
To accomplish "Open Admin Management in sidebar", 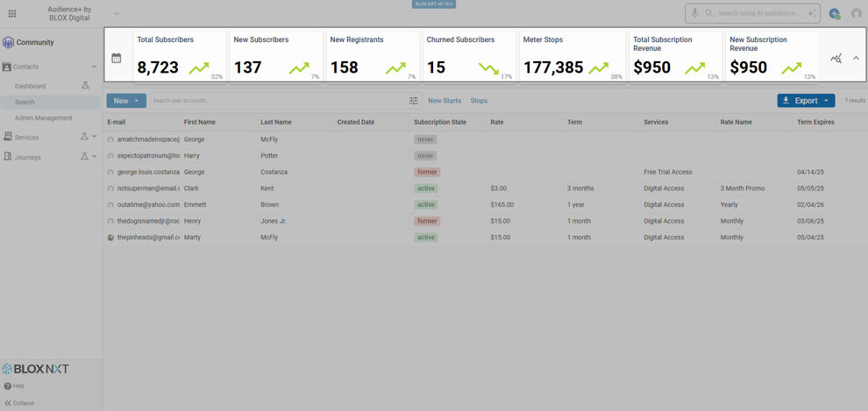I will tap(44, 118).
